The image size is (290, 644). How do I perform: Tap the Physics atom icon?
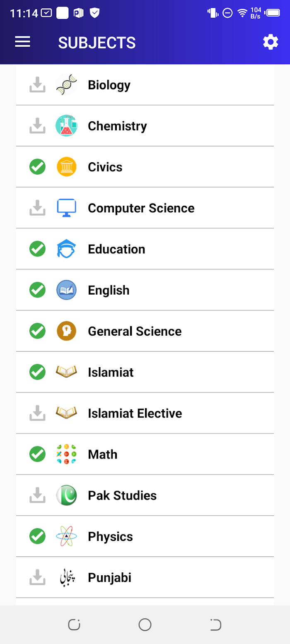pos(66,536)
